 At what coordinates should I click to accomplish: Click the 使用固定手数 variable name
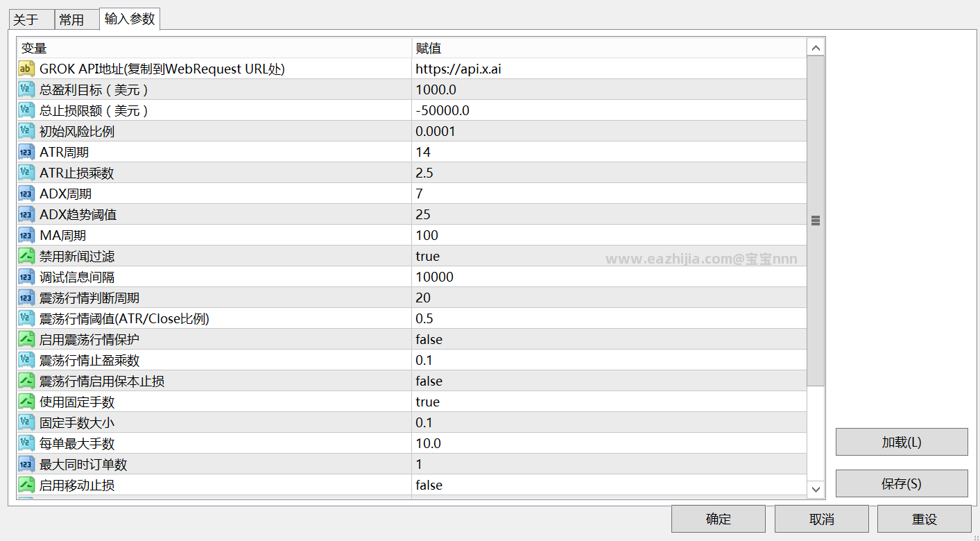click(77, 402)
